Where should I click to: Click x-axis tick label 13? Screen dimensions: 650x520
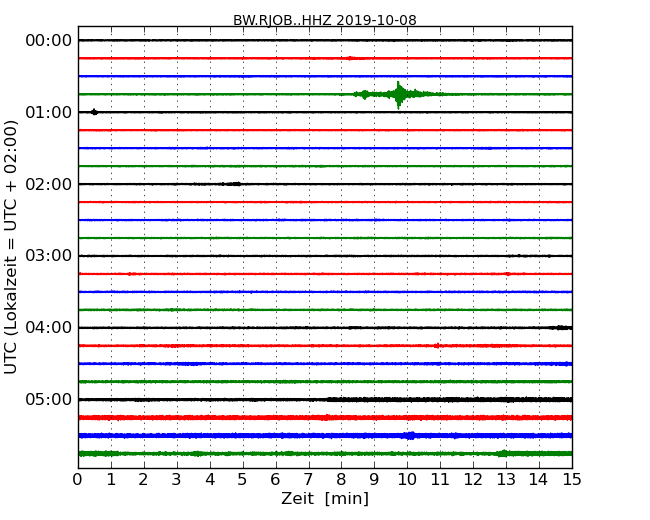tap(506, 480)
